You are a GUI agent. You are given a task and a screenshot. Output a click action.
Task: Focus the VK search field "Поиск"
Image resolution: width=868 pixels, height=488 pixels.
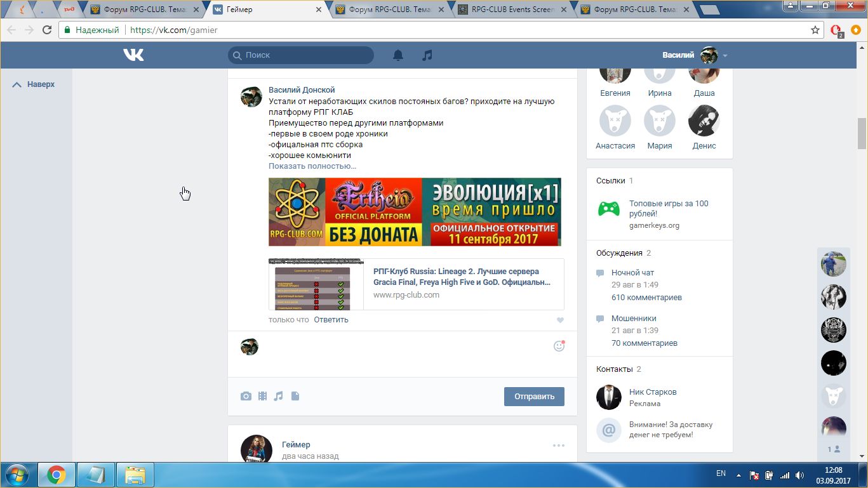pyautogui.click(x=301, y=55)
